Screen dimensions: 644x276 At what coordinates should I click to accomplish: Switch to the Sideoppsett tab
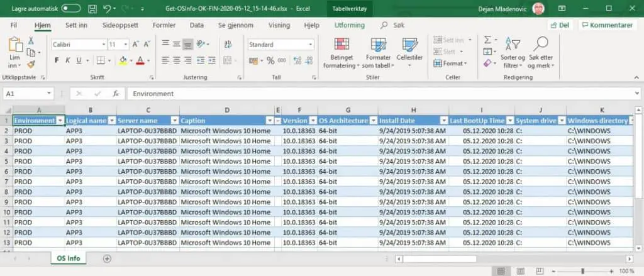(120, 26)
